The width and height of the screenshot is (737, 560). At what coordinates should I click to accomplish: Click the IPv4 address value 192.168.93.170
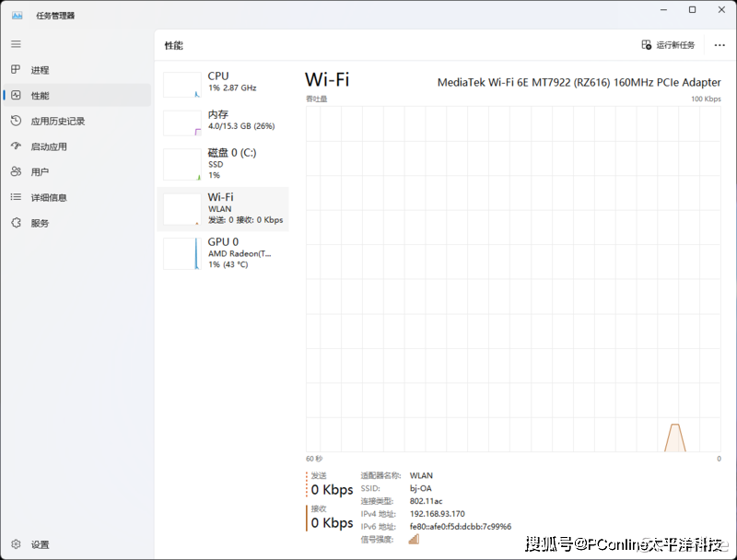tap(438, 514)
